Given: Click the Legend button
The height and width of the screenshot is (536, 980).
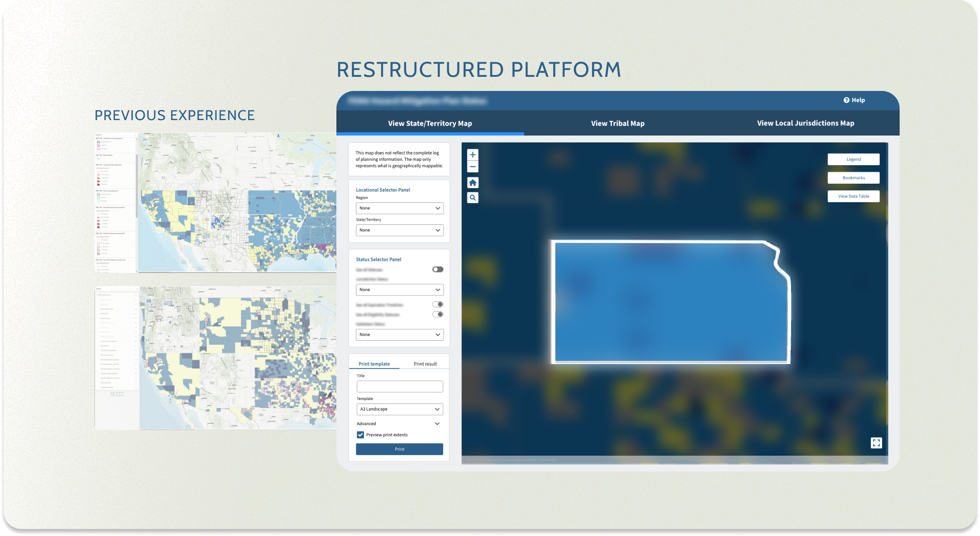Looking at the screenshot, I should 853,159.
